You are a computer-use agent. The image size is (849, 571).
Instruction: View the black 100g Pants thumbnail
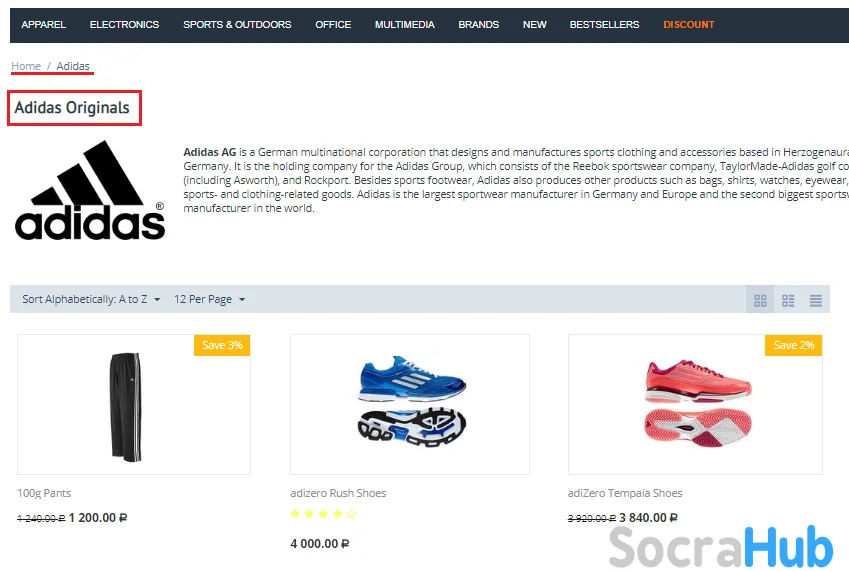(134, 404)
